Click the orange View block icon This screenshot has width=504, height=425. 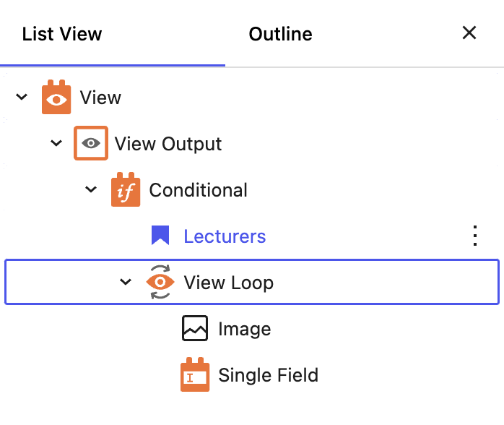(x=56, y=97)
